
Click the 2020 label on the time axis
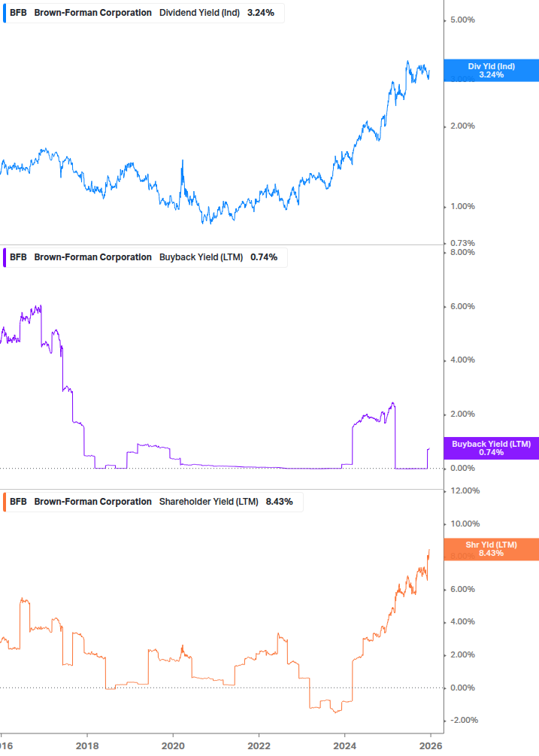(173, 746)
